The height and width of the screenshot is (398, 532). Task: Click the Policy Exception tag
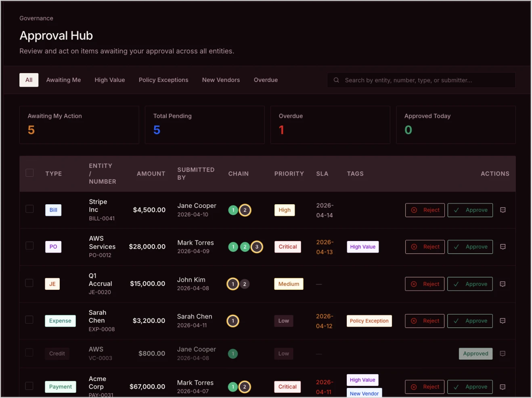pos(369,321)
